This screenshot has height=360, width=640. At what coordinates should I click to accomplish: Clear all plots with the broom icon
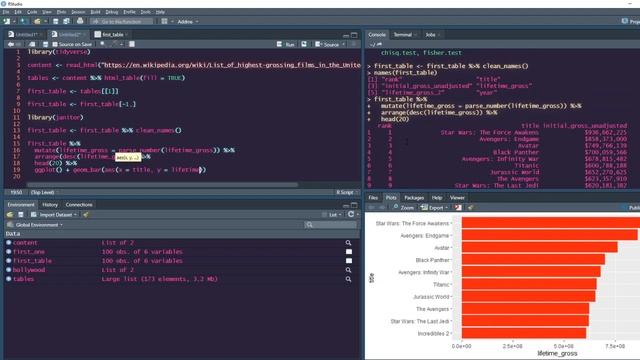coord(470,208)
